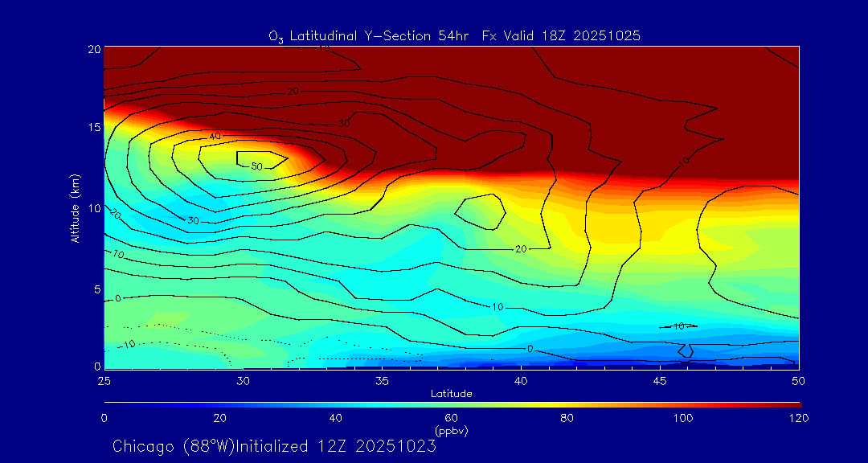Click the "Chicago (88°W)Initialized 12Z 20251023" caption
This screenshot has height=463, width=868.
click(274, 446)
